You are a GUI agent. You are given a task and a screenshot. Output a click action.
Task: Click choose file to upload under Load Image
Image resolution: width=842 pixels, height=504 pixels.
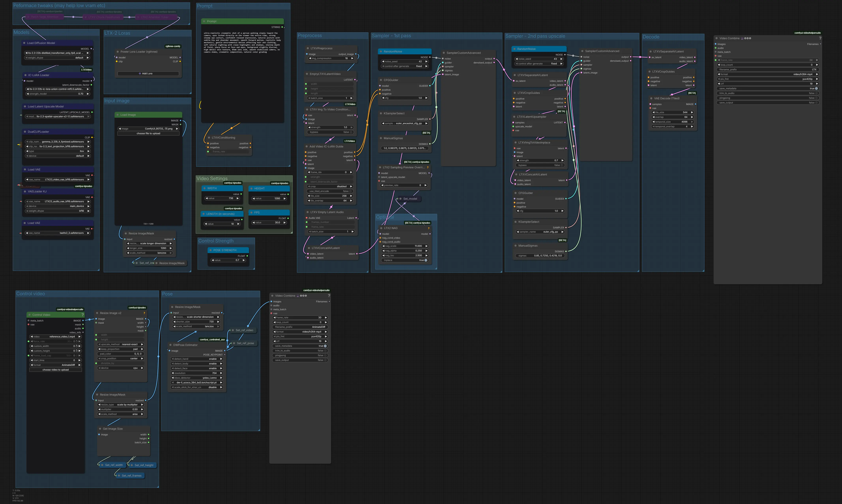pos(148,133)
